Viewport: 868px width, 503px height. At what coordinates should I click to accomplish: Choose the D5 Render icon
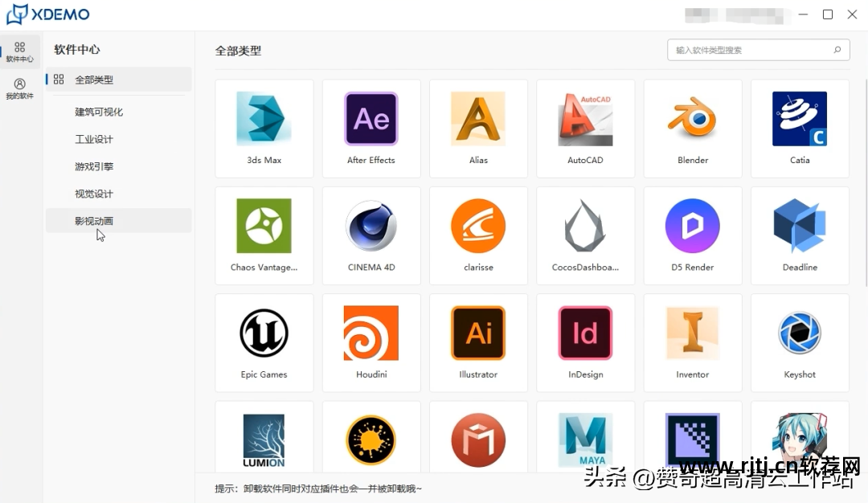tap(693, 226)
